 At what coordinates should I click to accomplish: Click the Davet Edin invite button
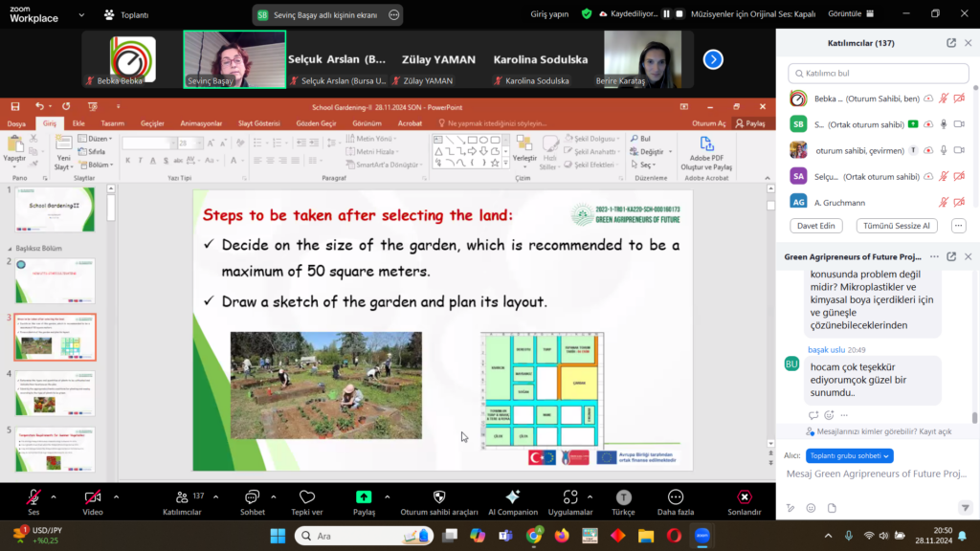815,226
